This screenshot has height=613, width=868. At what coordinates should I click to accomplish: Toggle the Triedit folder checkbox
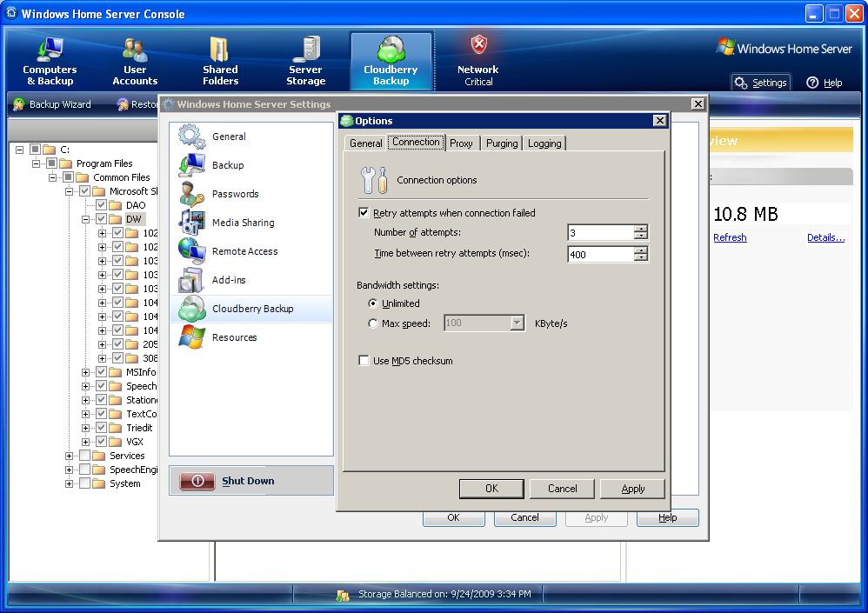[101, 428]
